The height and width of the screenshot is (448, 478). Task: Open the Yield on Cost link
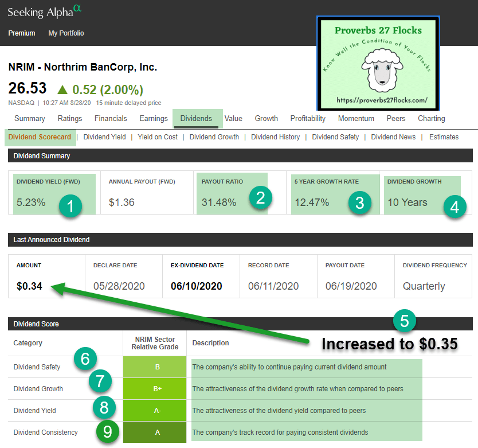click(x=158, y=137)
